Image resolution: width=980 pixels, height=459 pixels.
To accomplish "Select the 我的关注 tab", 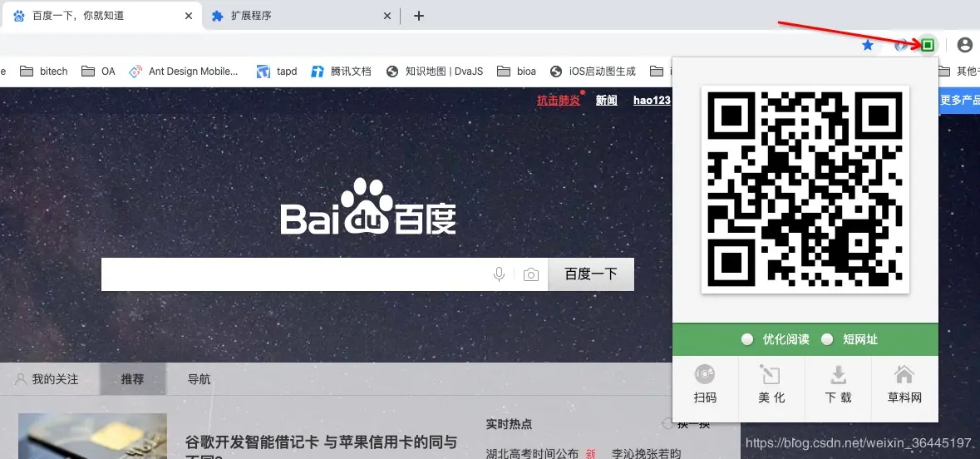I will pos(47,379).
